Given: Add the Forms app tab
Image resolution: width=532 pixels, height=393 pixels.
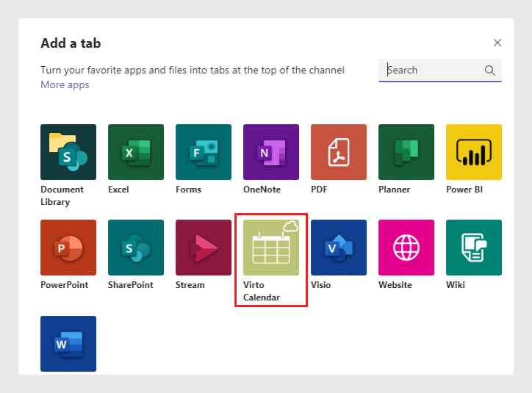Looking at the screenshot, I should point(204,152).
